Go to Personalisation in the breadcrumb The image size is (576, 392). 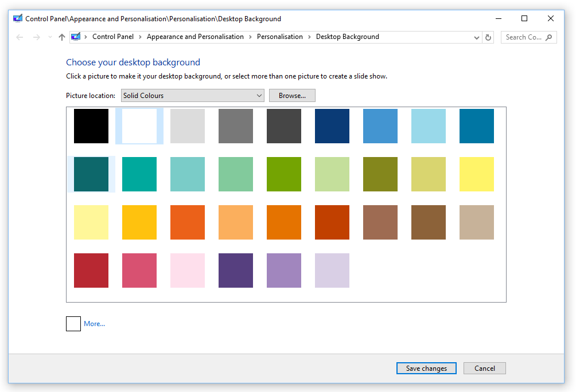pos(279,37)
